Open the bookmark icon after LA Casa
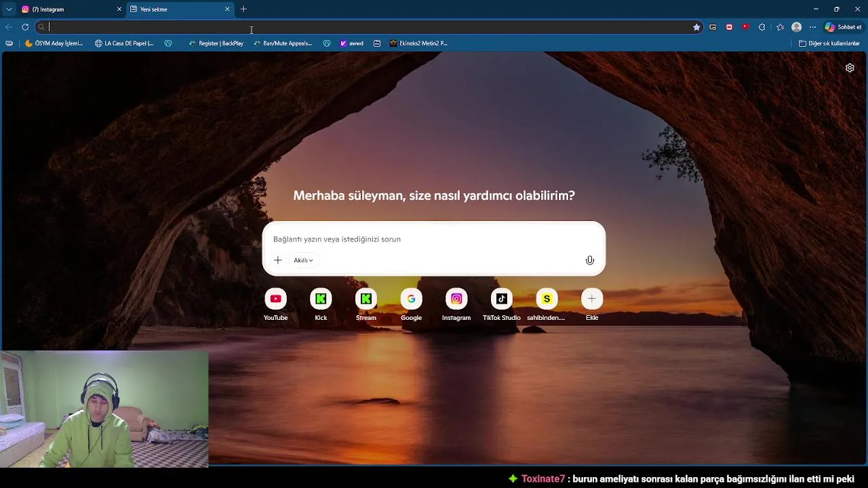This screenshot has height=488, width=868. (168, 43)
